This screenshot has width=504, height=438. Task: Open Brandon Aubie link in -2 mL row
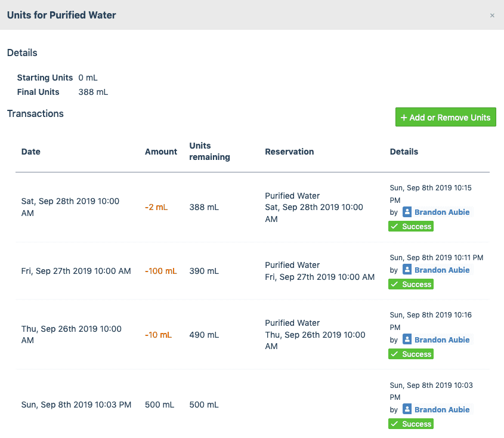point(442,212)
